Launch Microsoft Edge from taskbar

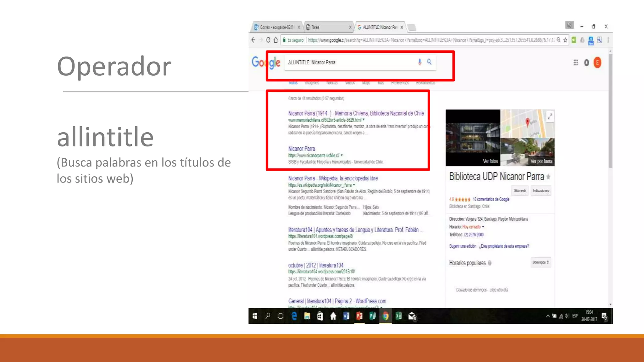pyautogui.click(x=294, y=316)
